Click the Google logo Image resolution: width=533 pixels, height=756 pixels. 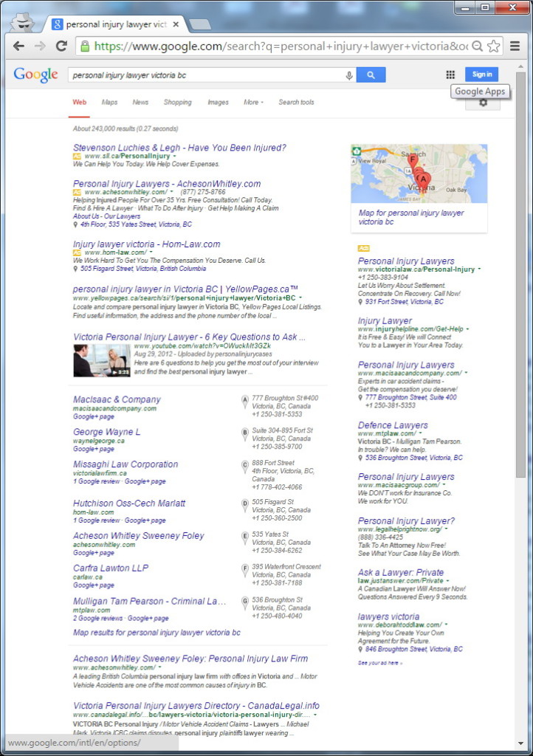click(x=35, y=75)
